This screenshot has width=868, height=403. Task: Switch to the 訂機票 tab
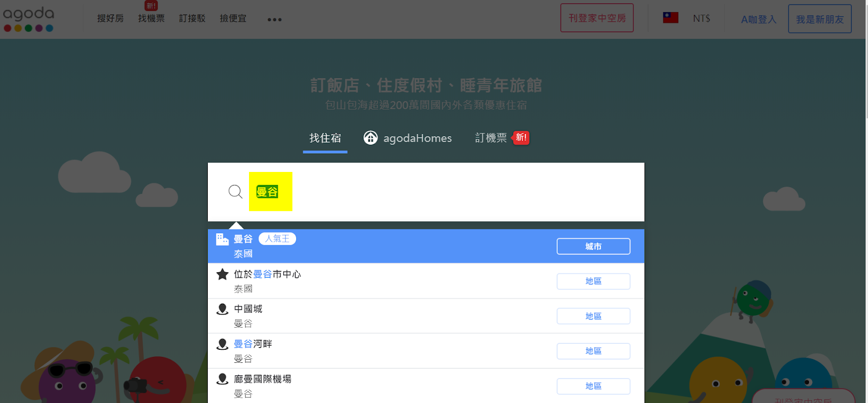pos(491,138)
